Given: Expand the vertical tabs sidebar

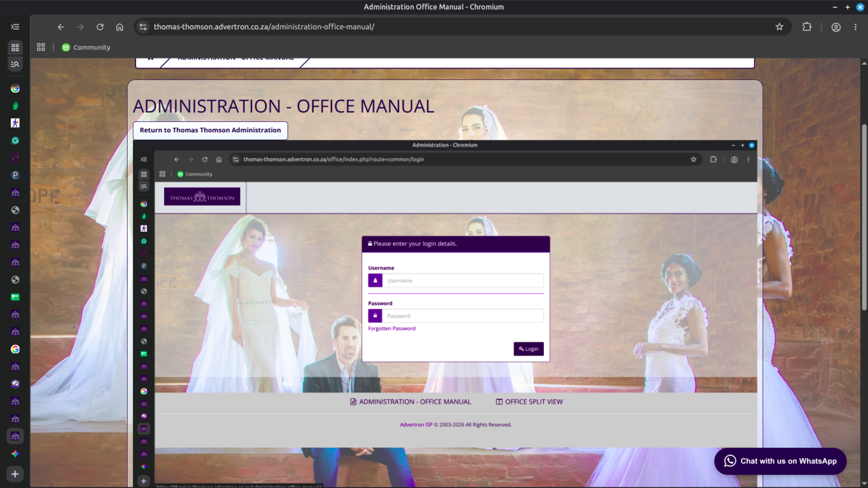Looking at the screenshot, I should tap(15, 27).
